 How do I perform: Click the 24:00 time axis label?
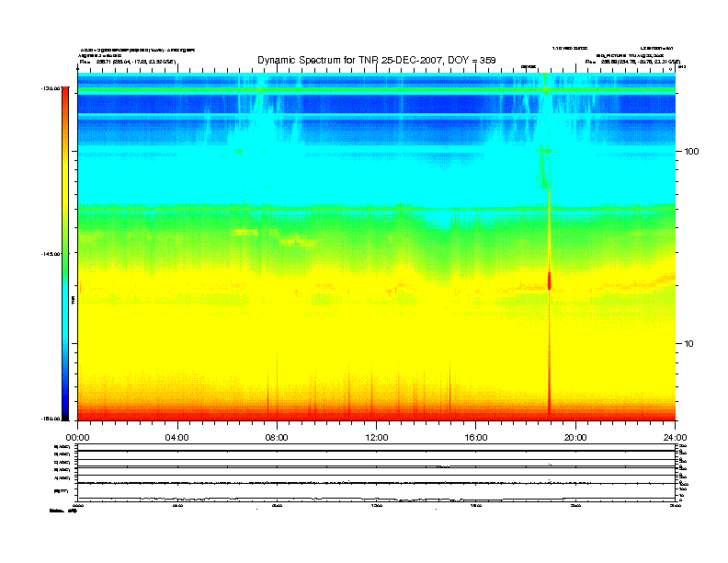pos(675,438)
